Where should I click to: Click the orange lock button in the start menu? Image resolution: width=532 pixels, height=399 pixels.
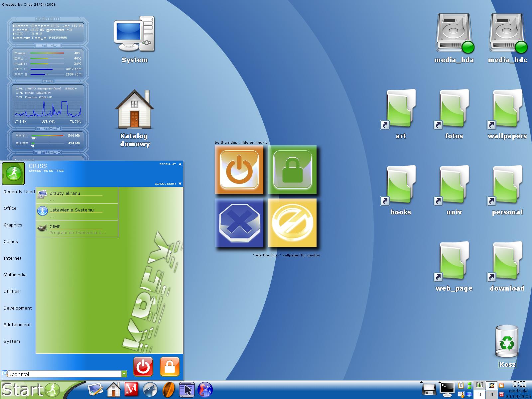170,366
